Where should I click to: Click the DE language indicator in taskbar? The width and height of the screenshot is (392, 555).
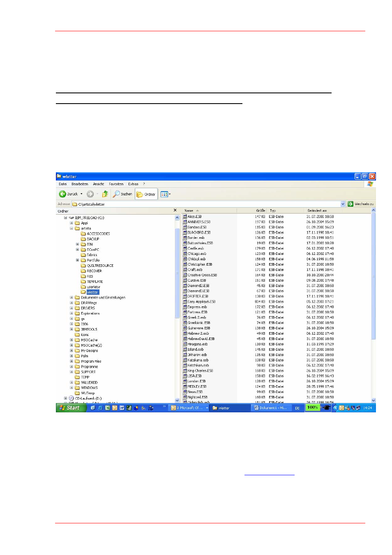coord(297,408)
